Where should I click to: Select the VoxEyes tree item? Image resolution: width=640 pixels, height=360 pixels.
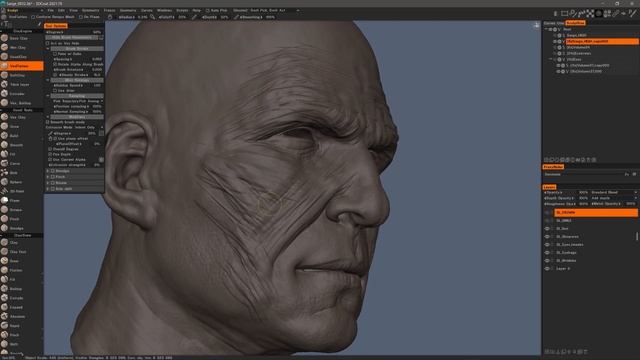pyautogui.click(x=574, y=59)
